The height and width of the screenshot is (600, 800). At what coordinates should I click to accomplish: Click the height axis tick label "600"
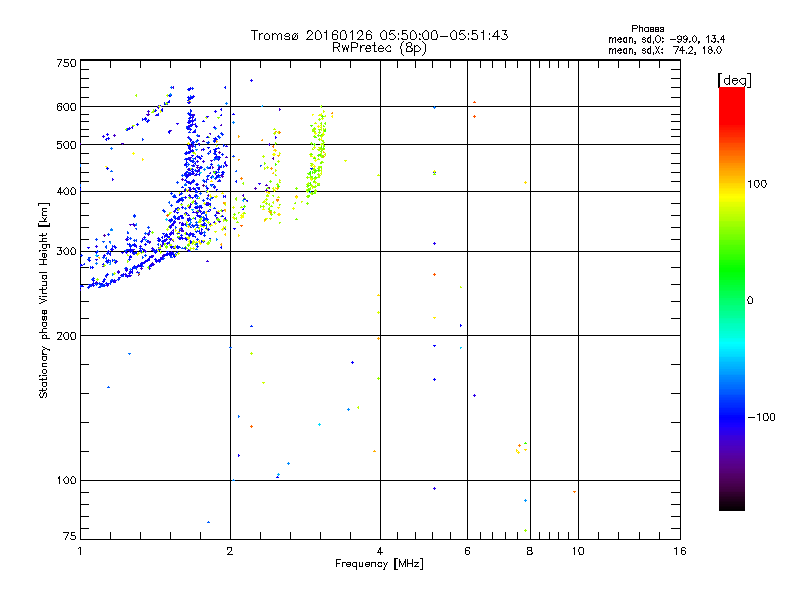[66, 107]
